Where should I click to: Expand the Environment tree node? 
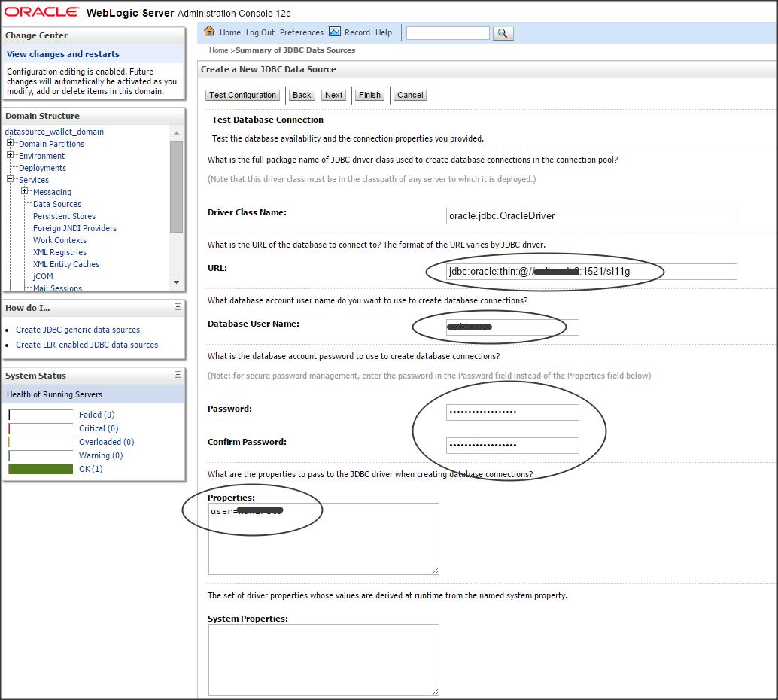[10, 155]
